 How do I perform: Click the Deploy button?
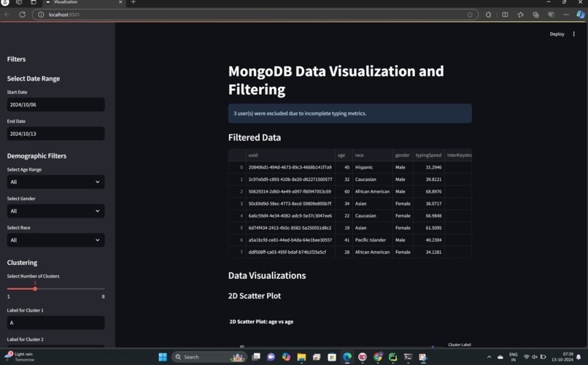click(557, 34)
